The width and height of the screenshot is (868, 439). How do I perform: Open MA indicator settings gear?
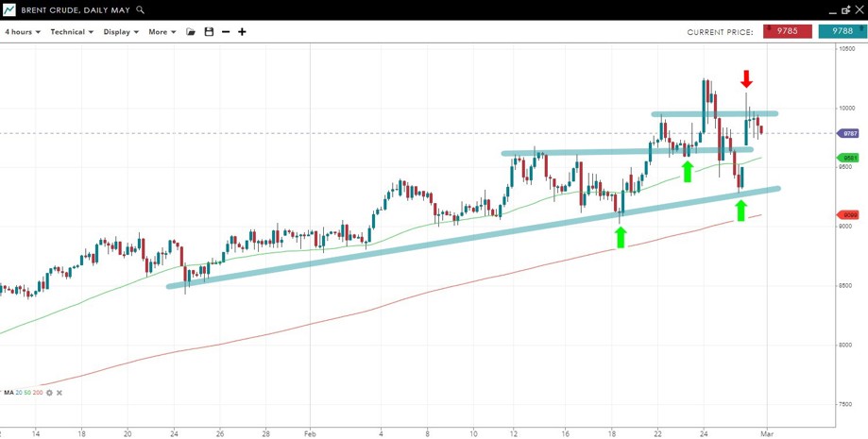pos(50,393)
